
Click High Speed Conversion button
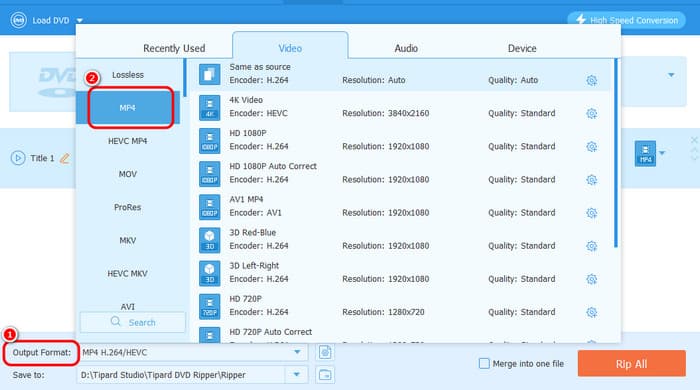[x=627, y=20]
